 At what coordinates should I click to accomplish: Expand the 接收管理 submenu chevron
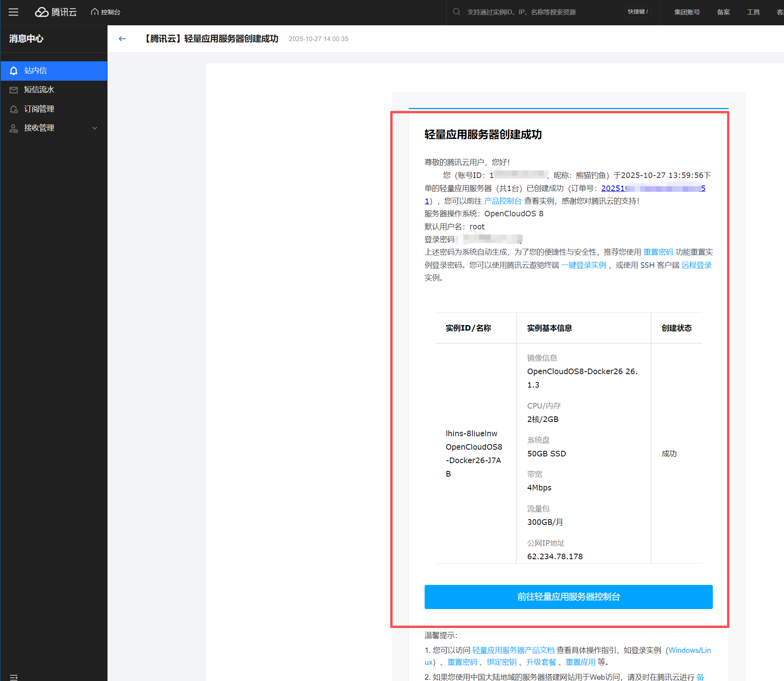pos(94,128)
